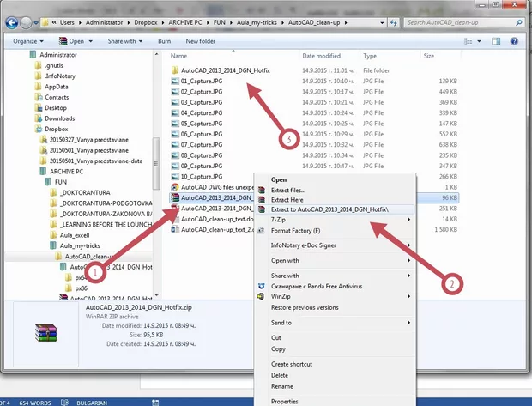Click the WinZip icon in context menu
The width and height of the screenshot is (532, 406).
click(x=260, y=295)
